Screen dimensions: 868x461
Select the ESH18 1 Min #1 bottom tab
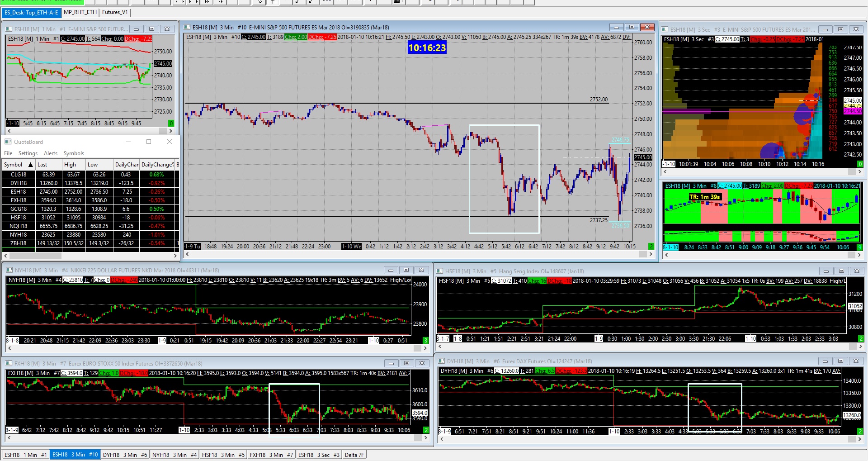point(25,455)
